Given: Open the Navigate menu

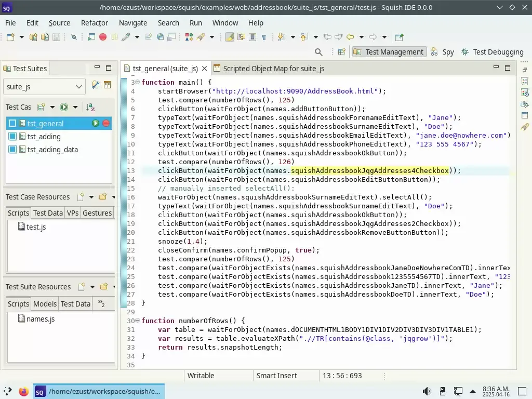Looking at the screenshot, I should pos(133,23).
